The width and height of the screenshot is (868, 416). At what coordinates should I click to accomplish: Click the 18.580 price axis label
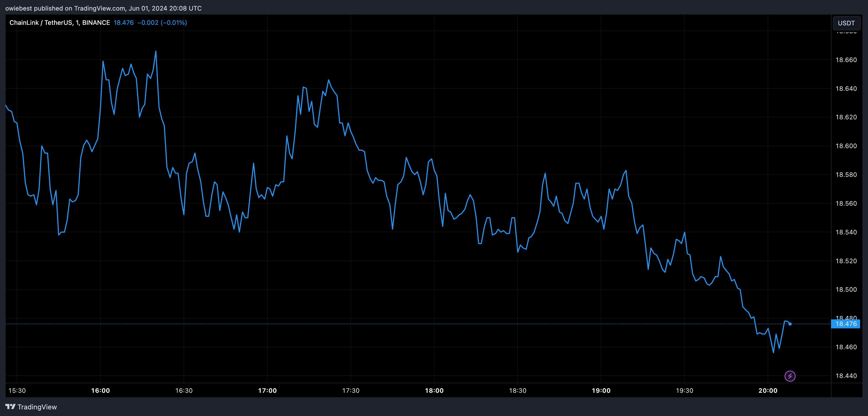click(846, 174)
